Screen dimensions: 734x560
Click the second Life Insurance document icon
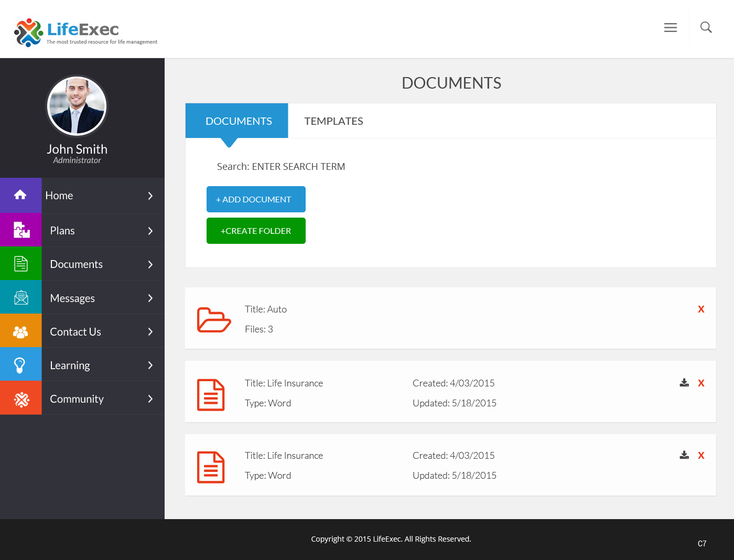211,467
